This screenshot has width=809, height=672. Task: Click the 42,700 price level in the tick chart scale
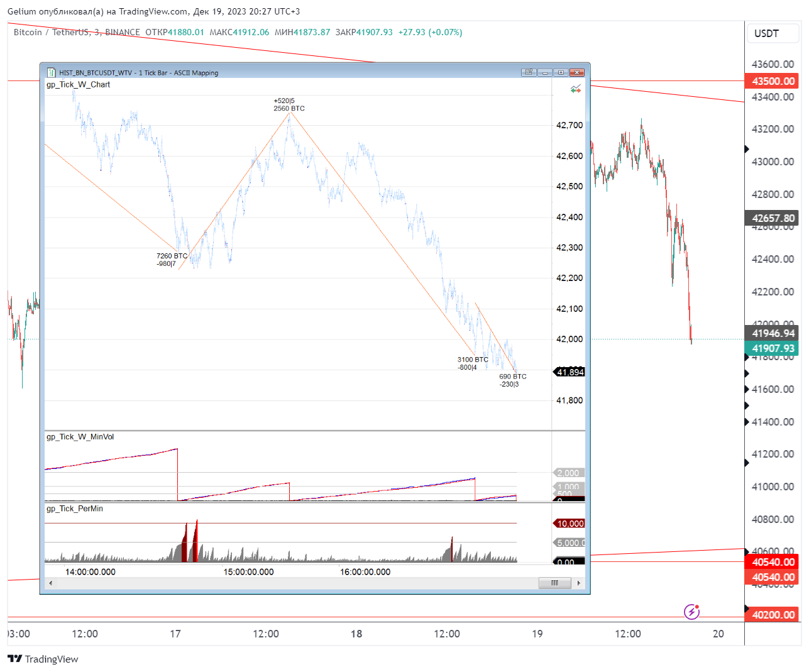tap(570, 125)
